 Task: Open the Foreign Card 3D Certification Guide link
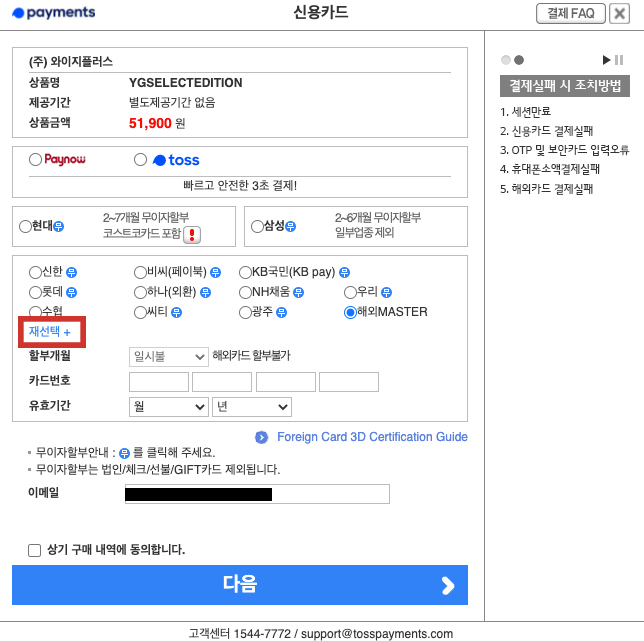point(372,437)
